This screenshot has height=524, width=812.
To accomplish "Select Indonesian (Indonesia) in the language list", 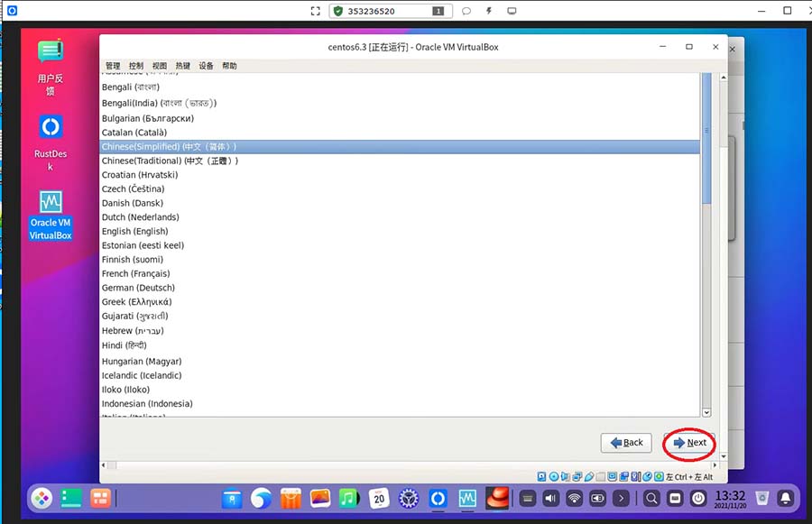I will click(400, 403).
